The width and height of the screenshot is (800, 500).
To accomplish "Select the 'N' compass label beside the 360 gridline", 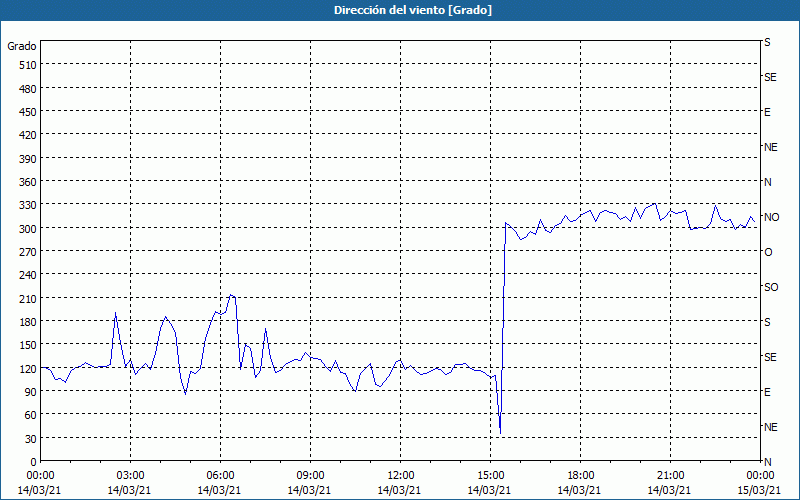I will click(x=767, y=182).
